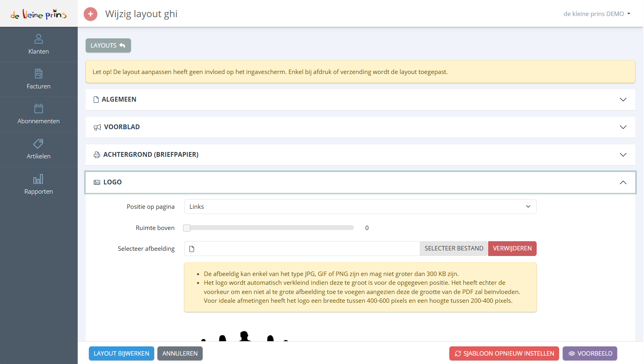Viewport: 644px width, 364px height.
Task: Expand the VOORBLAD section
Action: pyautogui.click(x=360, y=127)
